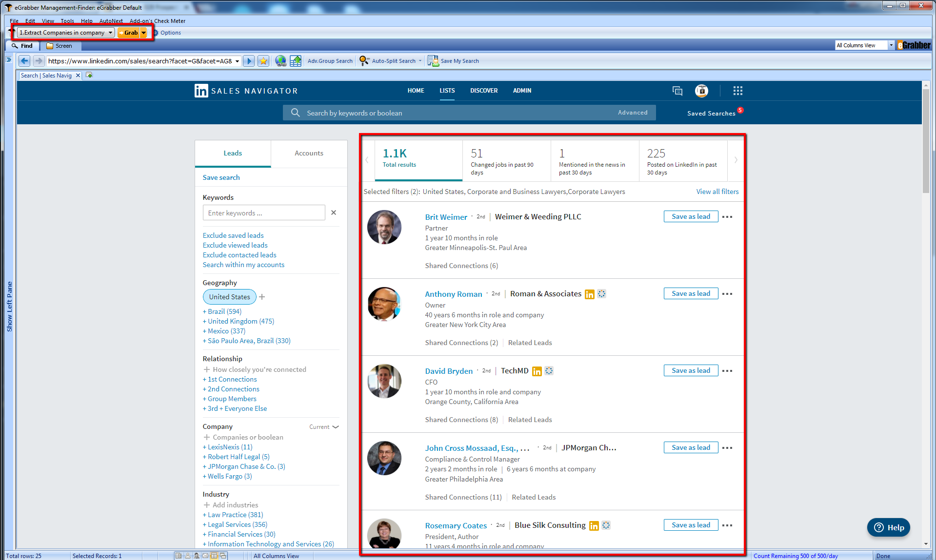Click the Grab button

tap(129, 33)
